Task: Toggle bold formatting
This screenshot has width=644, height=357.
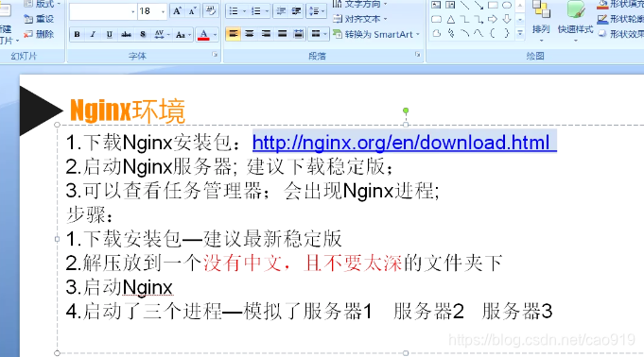Action: [x=77, y=34]
